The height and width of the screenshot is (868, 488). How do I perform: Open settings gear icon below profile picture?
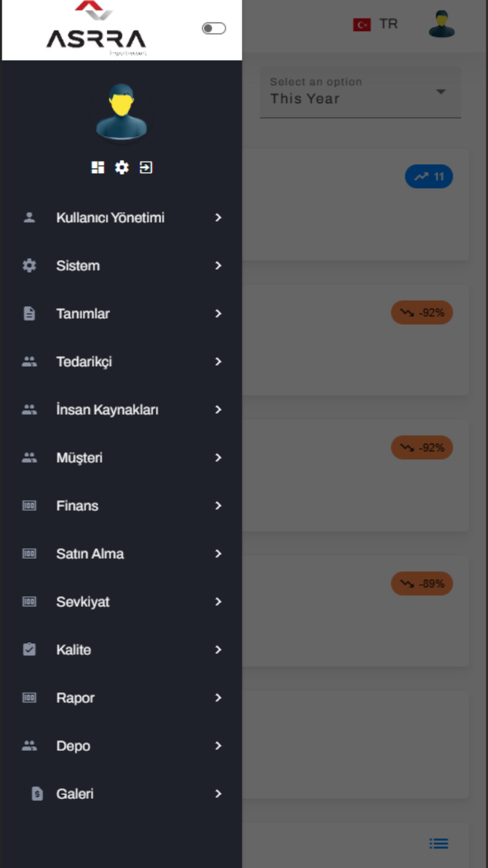click(122, 167)
